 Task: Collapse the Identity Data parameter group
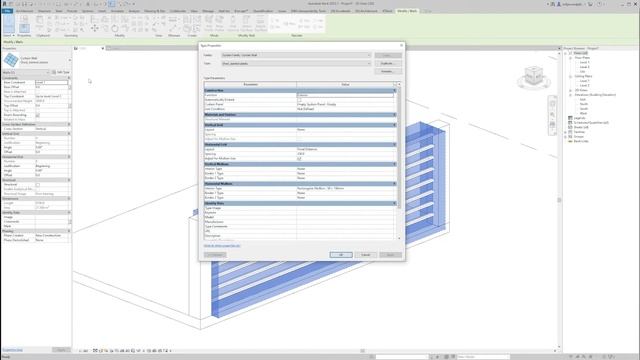[394, 203]
